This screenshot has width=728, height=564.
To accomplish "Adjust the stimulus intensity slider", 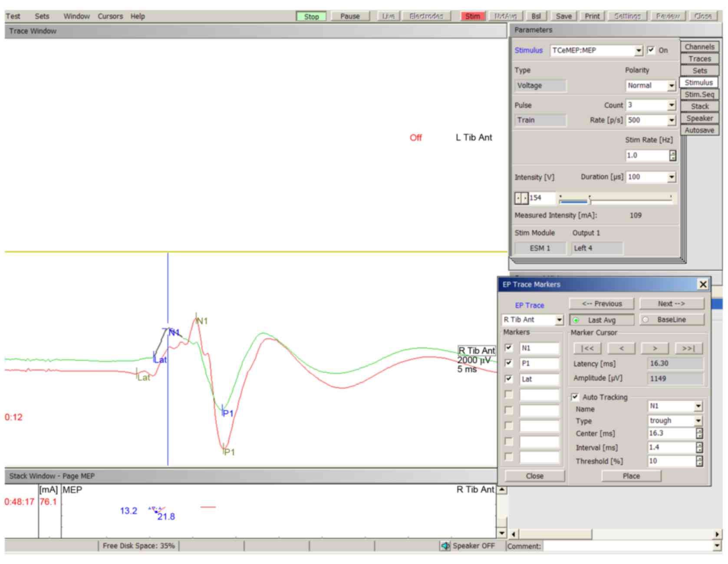I will click(590, 200).
